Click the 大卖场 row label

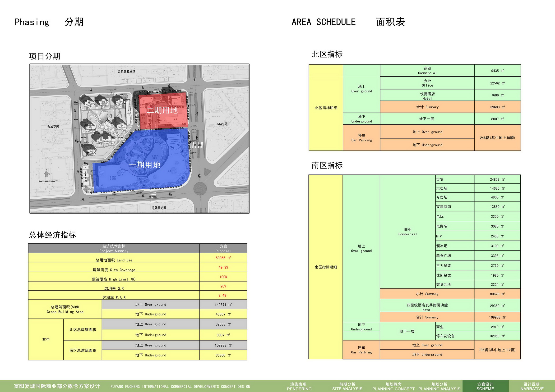click(442, 188)
